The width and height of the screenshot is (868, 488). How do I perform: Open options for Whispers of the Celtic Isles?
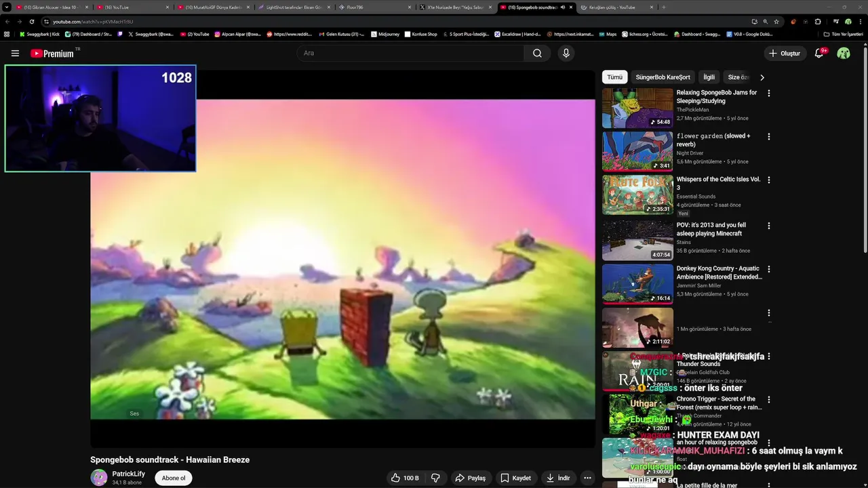(x=768, y=180)
